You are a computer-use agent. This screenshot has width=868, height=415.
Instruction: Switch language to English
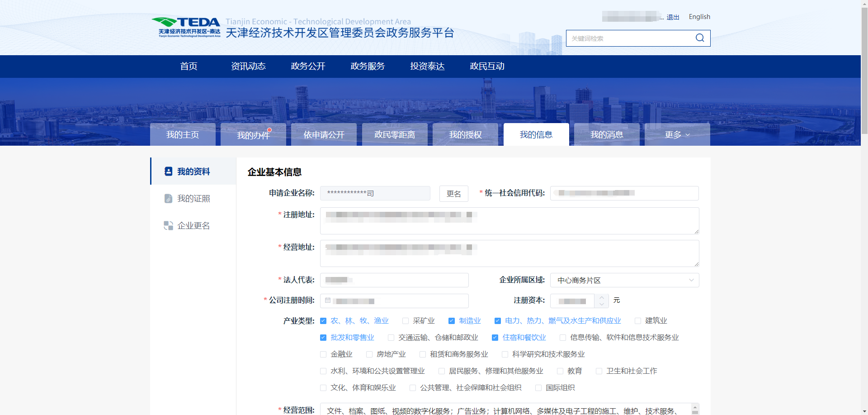coord(699,17)
